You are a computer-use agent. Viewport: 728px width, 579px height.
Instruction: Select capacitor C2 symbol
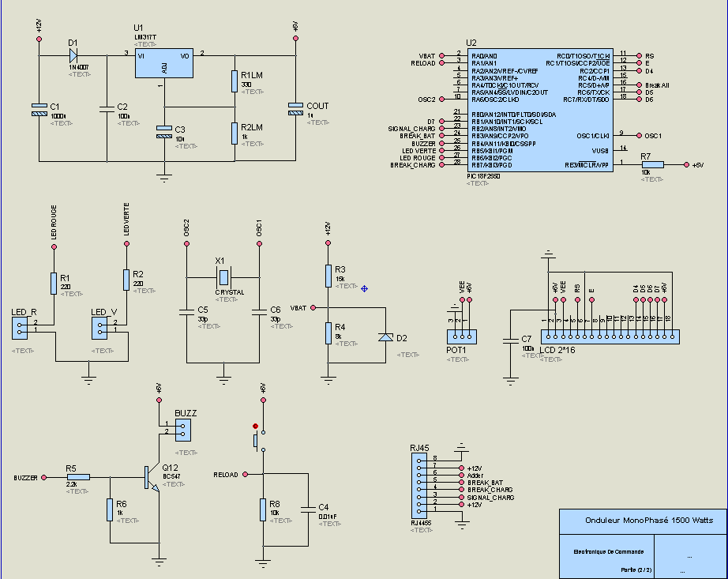point(107,109)
